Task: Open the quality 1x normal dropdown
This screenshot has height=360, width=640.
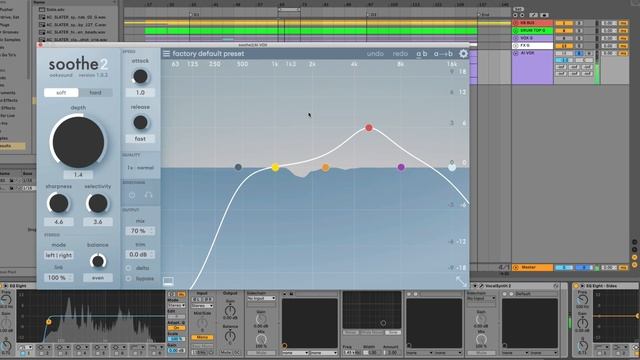Action: 140,168
